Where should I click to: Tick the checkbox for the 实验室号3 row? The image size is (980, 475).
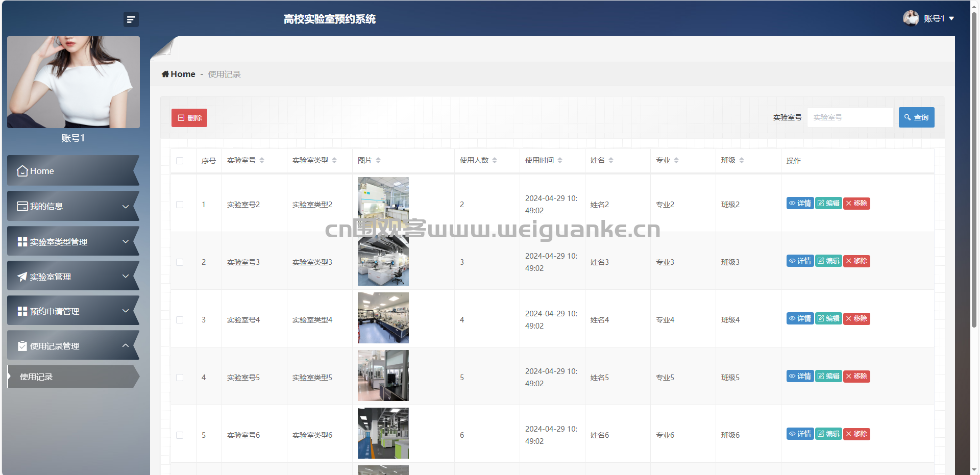tap(180, 262)
